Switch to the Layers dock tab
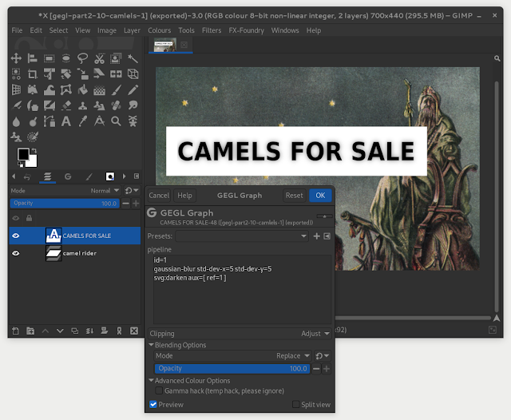Viewport: 511px width, 420px height. click(48, 176)
